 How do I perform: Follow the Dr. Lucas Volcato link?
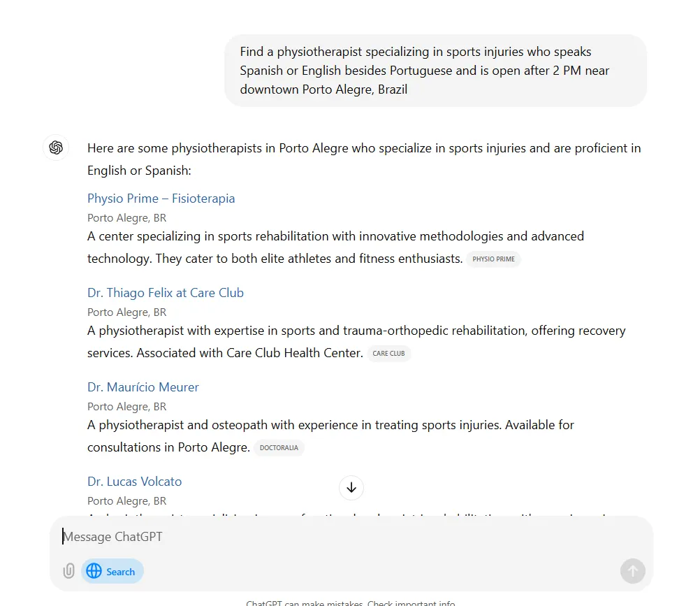(x=134, y=482)
